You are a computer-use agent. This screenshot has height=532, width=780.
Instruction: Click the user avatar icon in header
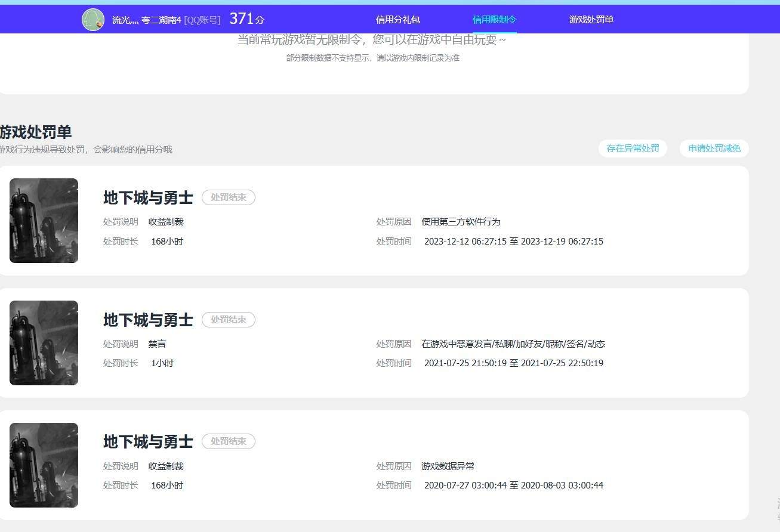[x=93, y=20]
